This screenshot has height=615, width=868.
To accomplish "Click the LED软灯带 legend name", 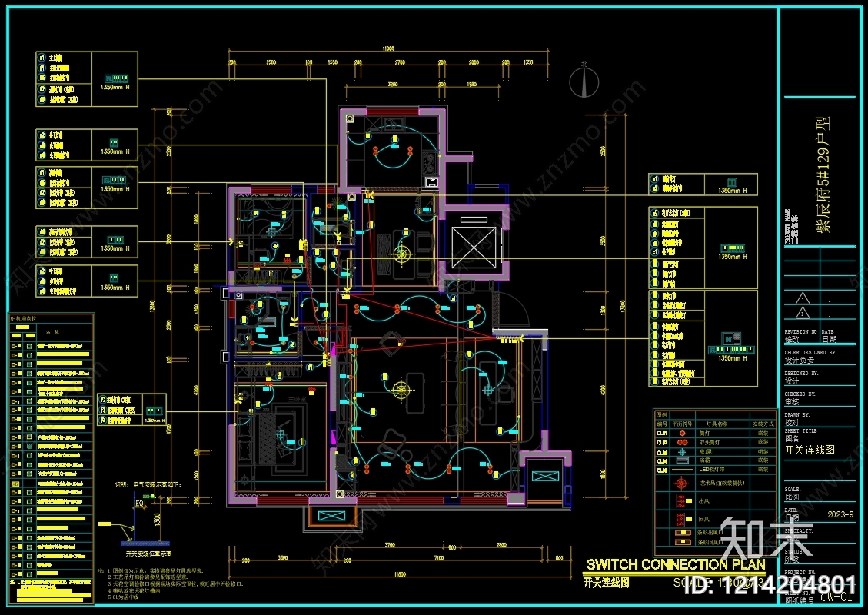I will click(711, 470).
